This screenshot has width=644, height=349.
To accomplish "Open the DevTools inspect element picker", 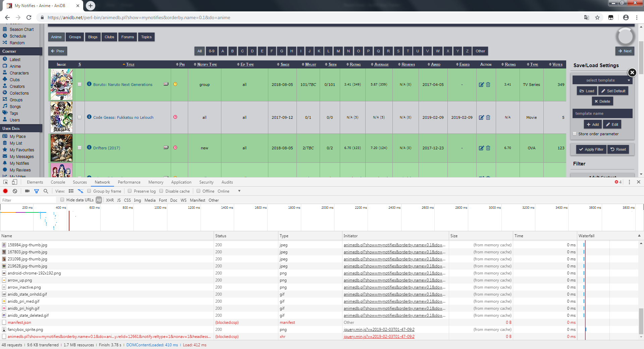I will (x=6, y=182).
